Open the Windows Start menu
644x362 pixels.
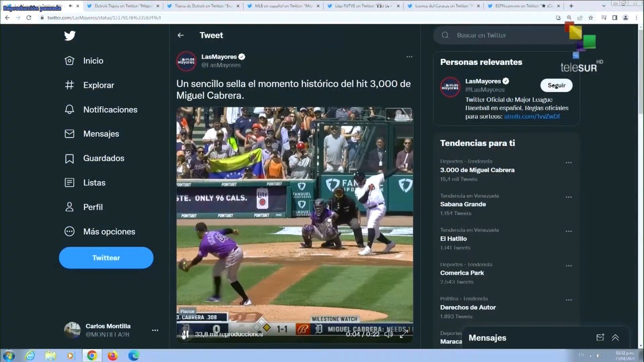pyautogui.click(x=9, y=356)
